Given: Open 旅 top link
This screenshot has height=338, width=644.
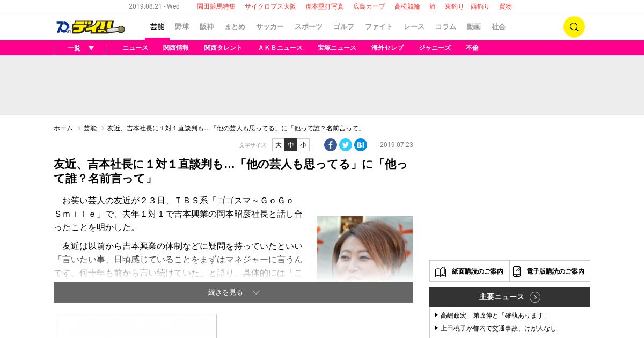Looking at the screenshot, I should tap(433, 6).
